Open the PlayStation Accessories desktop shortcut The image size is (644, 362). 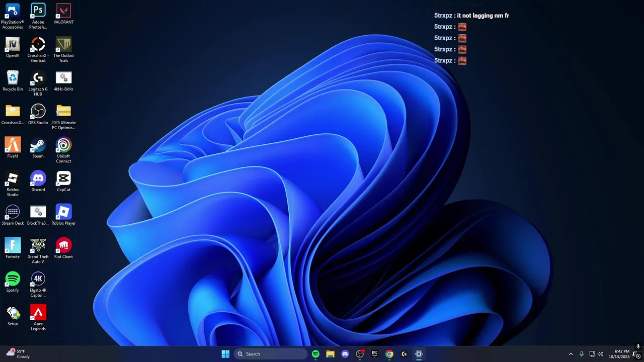pos(13,16)
